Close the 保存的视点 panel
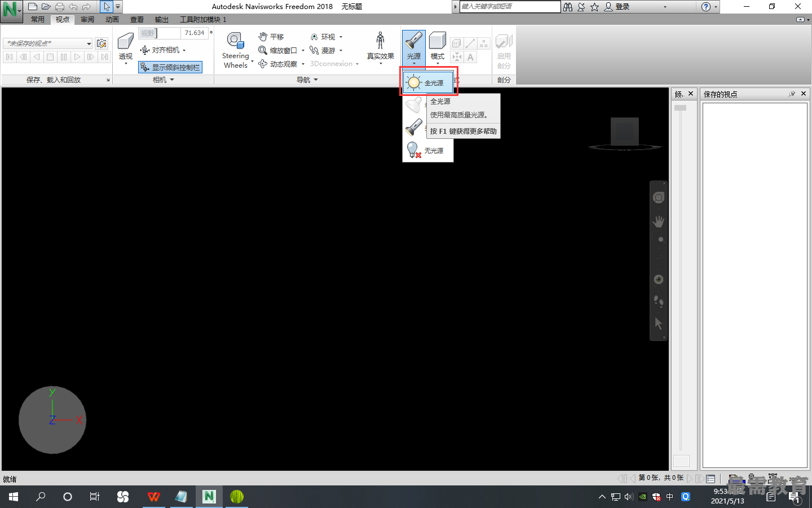812x508 pixels. click(804, 94)
